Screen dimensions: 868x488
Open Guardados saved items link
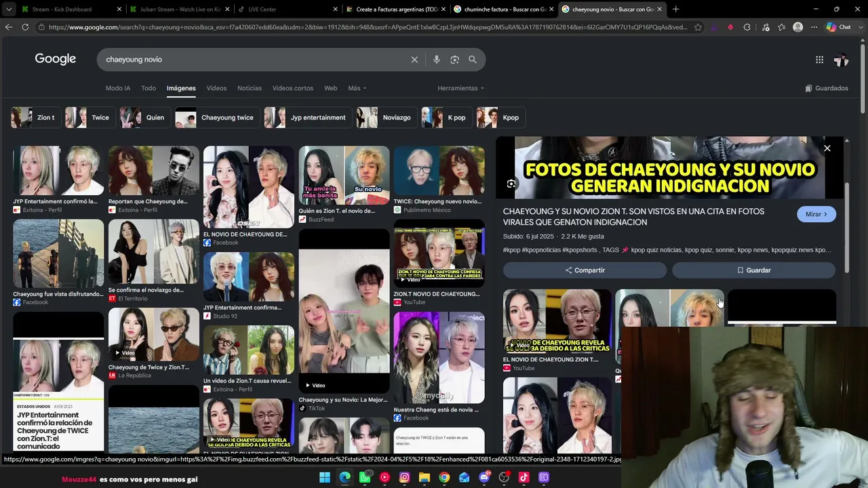click(x=827, y=88)
